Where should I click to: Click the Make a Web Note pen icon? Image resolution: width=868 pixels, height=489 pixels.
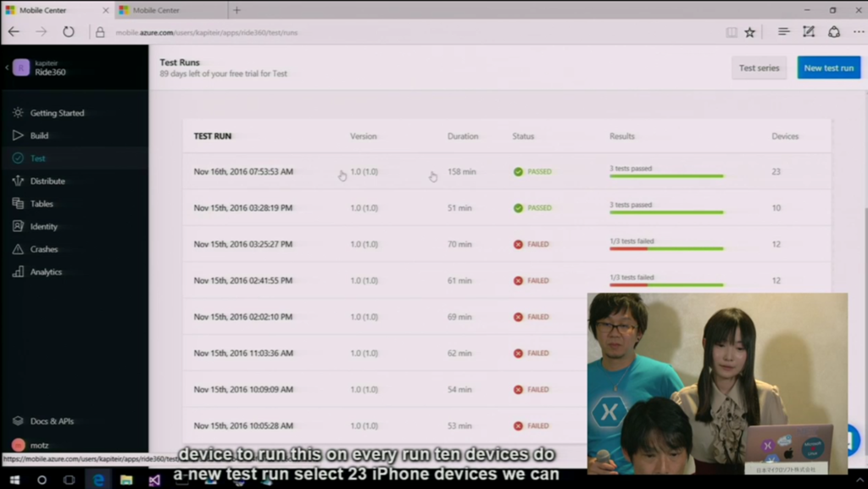(x=809, y=32)
